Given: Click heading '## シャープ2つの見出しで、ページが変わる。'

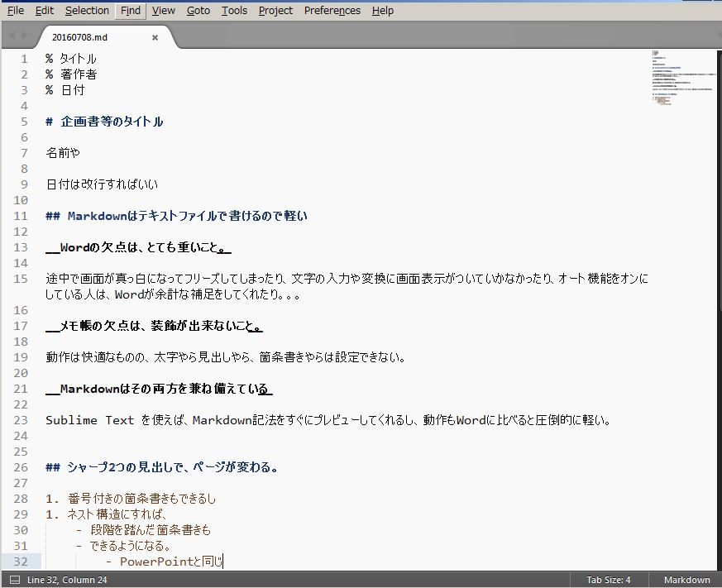Looking at the screenshot, I should pos(161,467).
